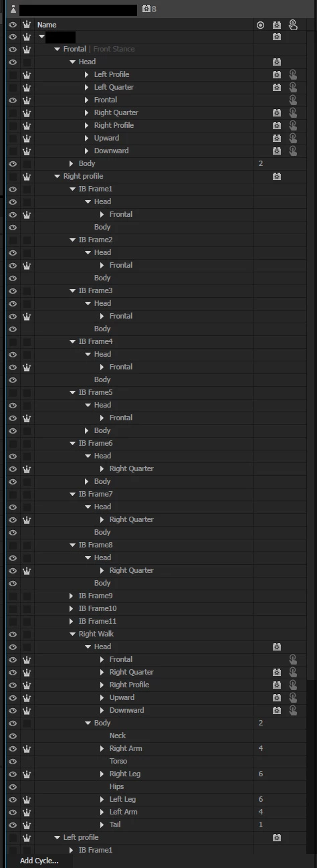Expand the Right Leg group

pos(102,774)
